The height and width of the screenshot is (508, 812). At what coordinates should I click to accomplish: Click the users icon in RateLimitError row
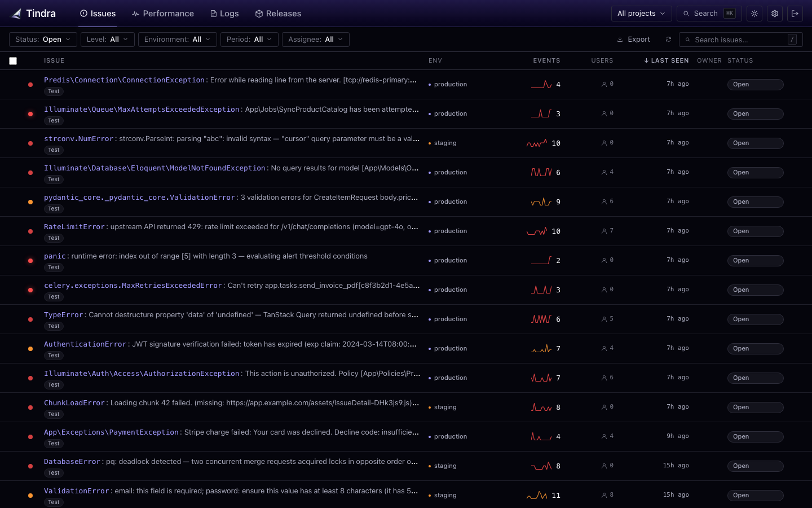(604, 231)
